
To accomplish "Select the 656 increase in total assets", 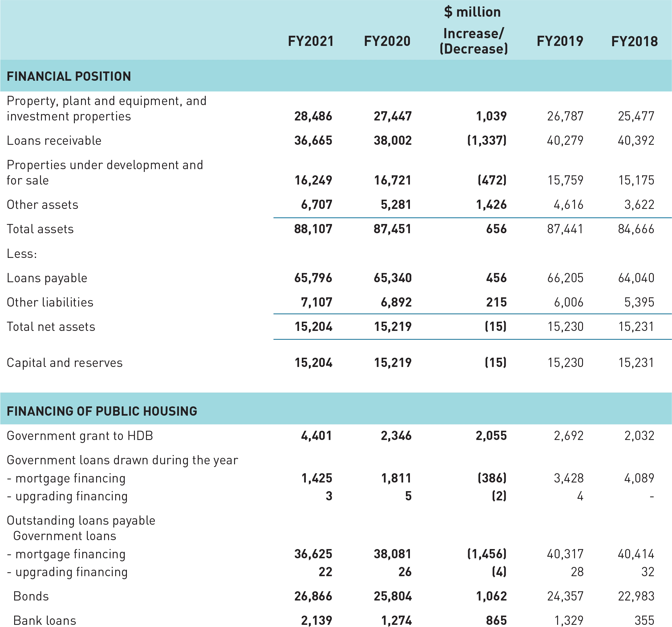I will tap(496, 229).
